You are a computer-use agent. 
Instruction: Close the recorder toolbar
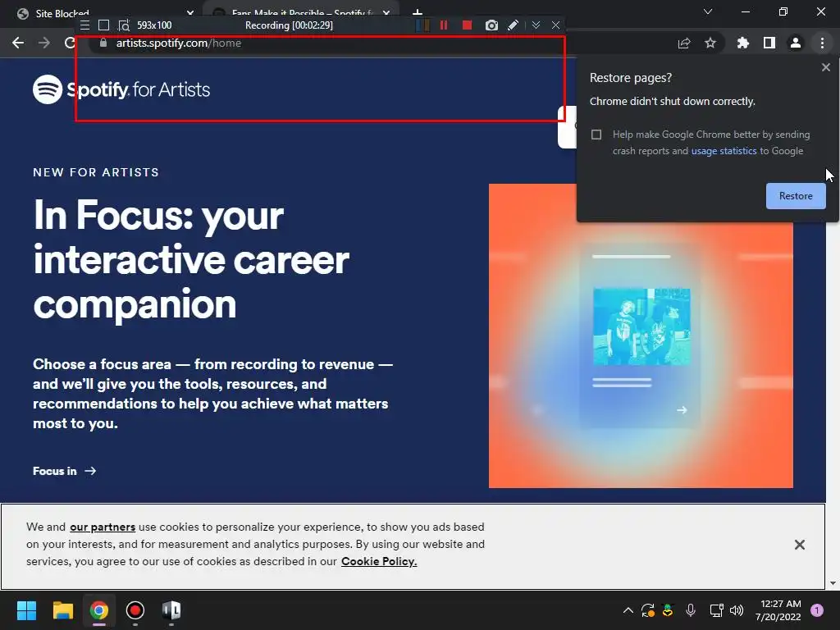coord(555,25)
